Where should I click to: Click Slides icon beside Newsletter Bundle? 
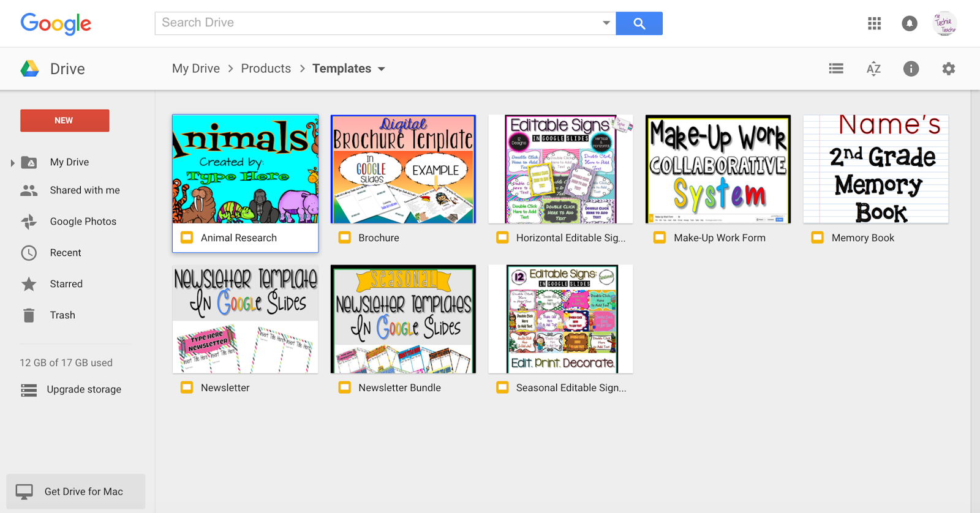pos(345,388)
